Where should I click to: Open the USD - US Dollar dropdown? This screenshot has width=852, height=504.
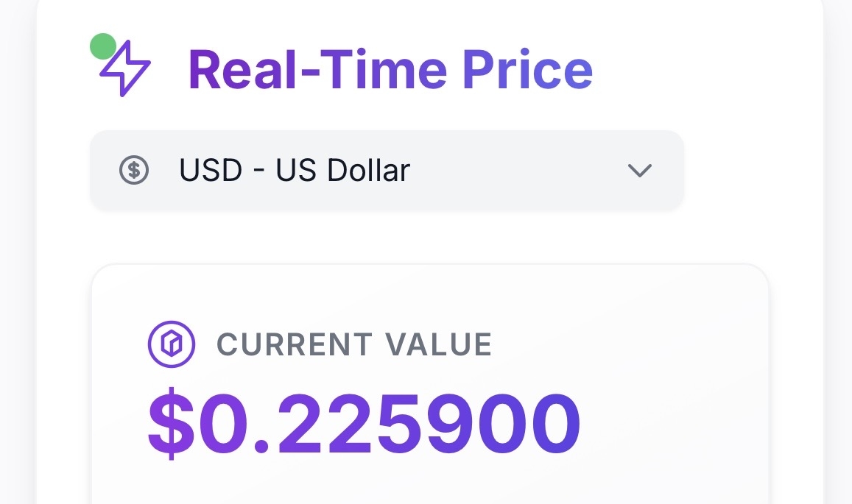point(387,171)
